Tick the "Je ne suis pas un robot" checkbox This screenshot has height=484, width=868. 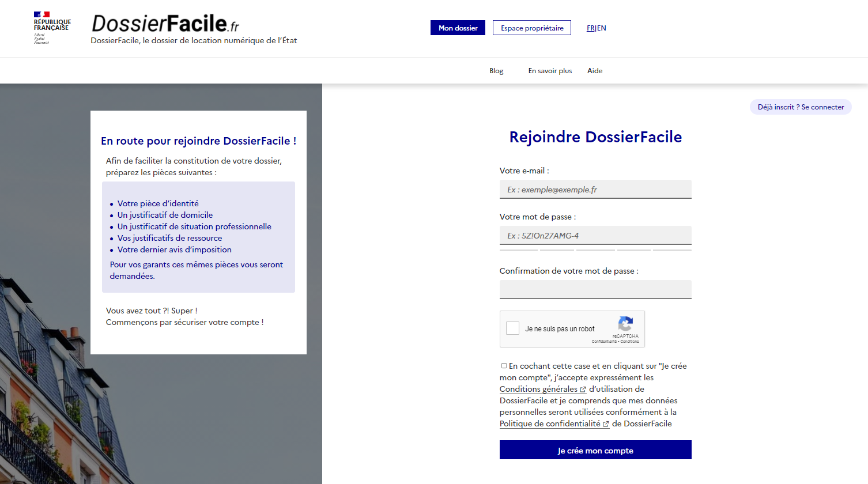[512, 328]
